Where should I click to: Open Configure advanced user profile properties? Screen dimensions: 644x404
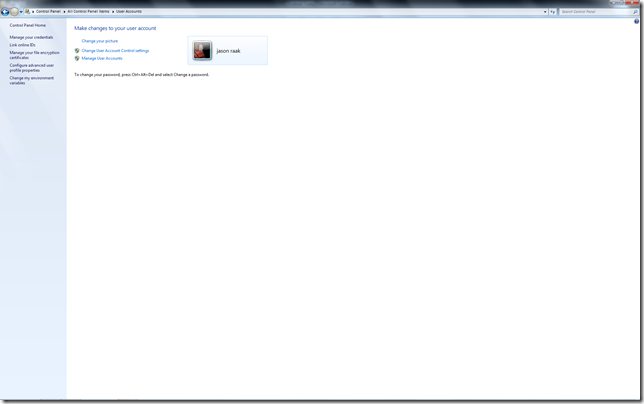click(32, 68)
